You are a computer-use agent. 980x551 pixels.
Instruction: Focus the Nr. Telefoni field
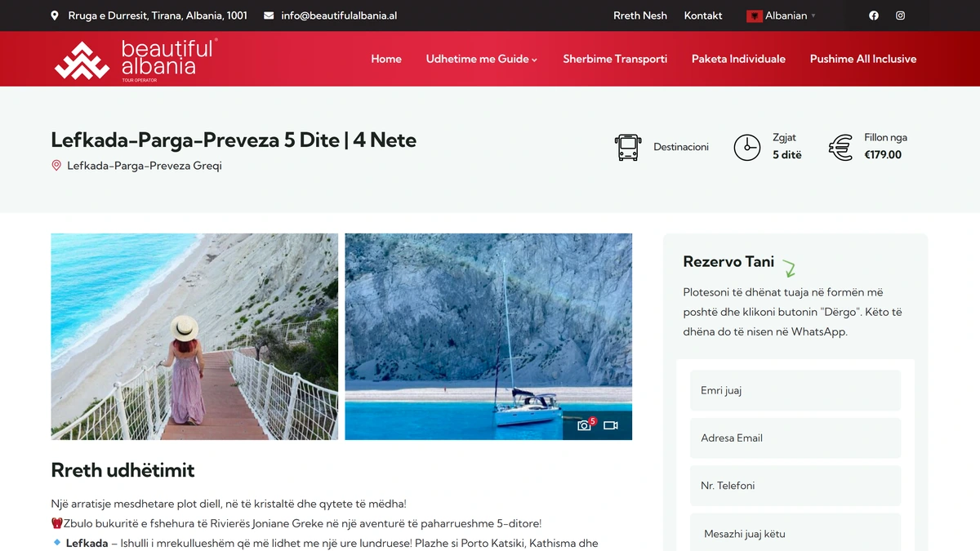tap(795, 485)
